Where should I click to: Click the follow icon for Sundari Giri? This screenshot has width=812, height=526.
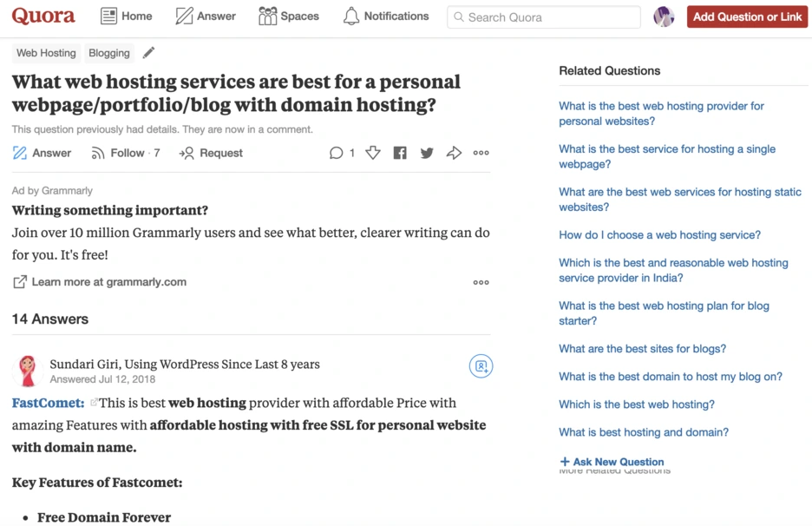(x=481, y=366)
